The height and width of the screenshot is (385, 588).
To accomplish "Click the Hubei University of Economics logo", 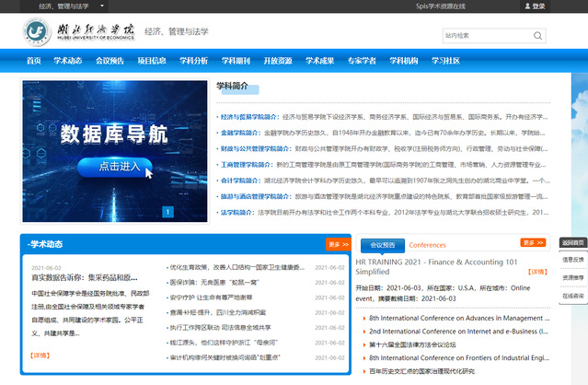I will [x=79, y=32].
